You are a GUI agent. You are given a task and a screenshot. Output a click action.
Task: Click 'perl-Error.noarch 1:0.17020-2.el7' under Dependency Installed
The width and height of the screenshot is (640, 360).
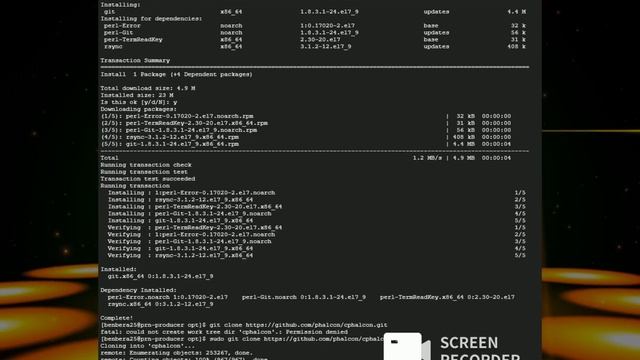(x=168, y=297)
